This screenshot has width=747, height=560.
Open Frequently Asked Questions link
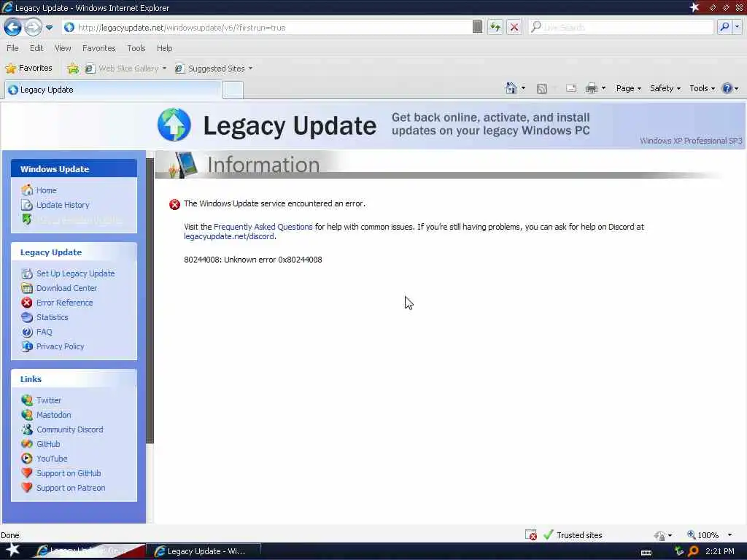pyautogui.click(x=263, y=227)
